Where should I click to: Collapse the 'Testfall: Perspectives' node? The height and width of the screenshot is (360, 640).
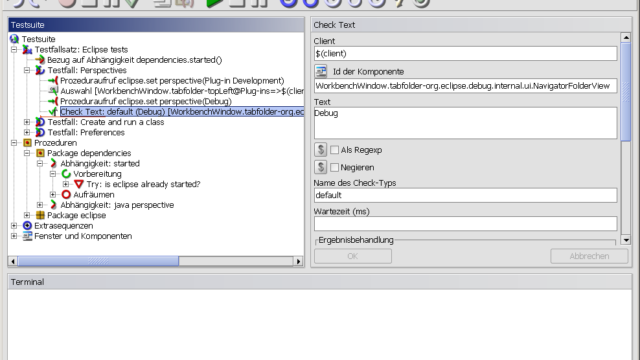27,70
